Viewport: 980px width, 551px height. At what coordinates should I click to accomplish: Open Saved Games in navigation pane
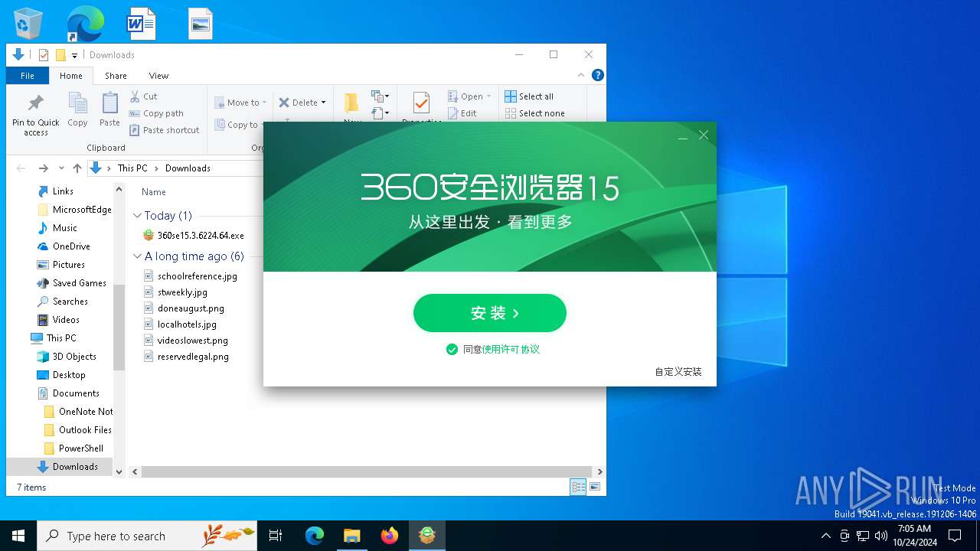pos(72,283)
